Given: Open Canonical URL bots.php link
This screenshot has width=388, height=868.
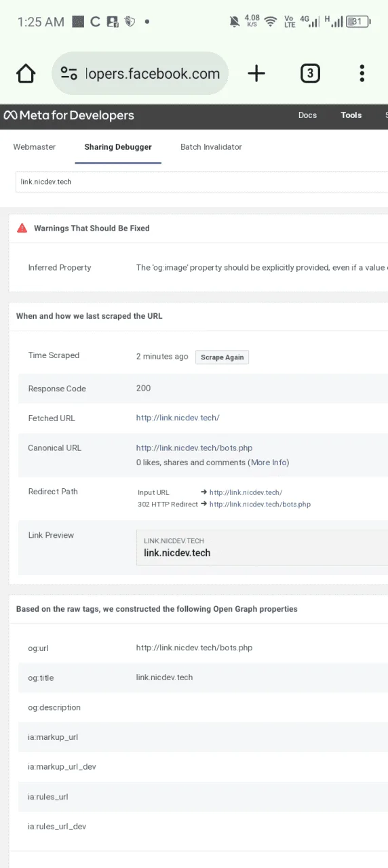Looking at the screenshot, I should (x=194, y=448).
